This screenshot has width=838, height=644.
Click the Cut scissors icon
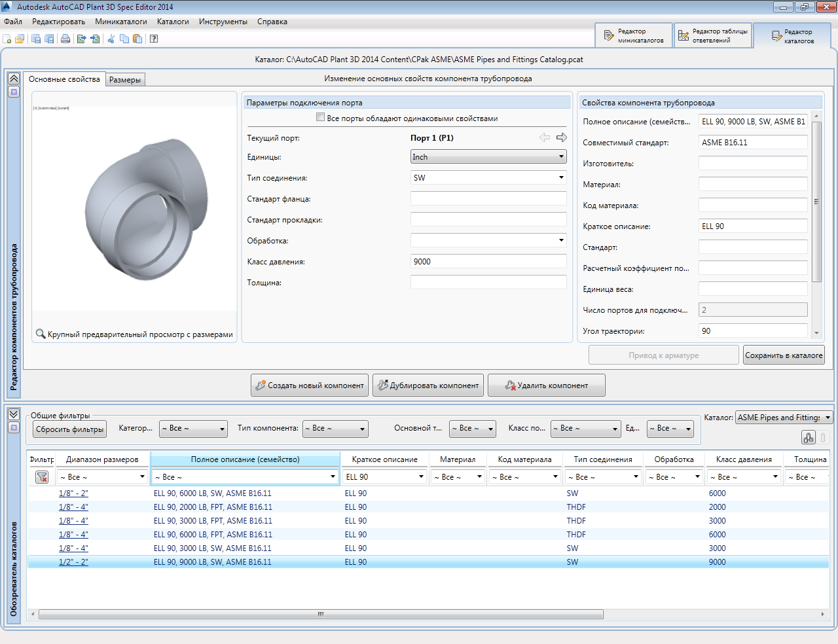tap(111, 39)
